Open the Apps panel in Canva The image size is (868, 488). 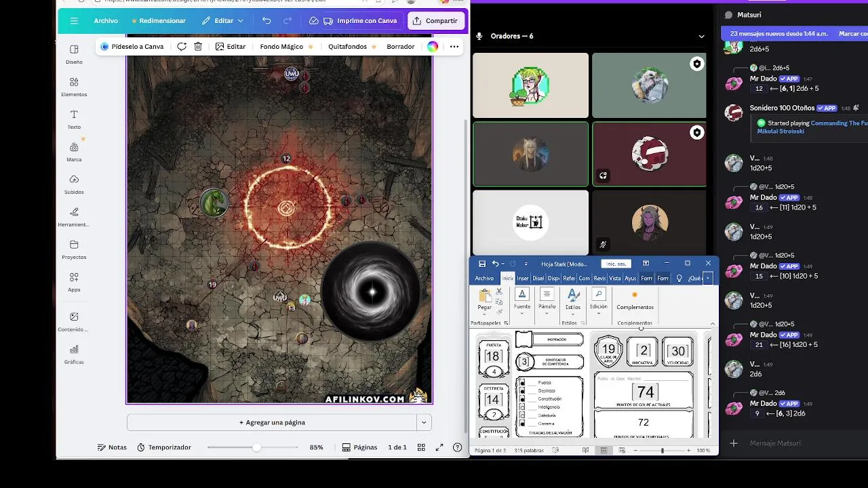(74, 281)
